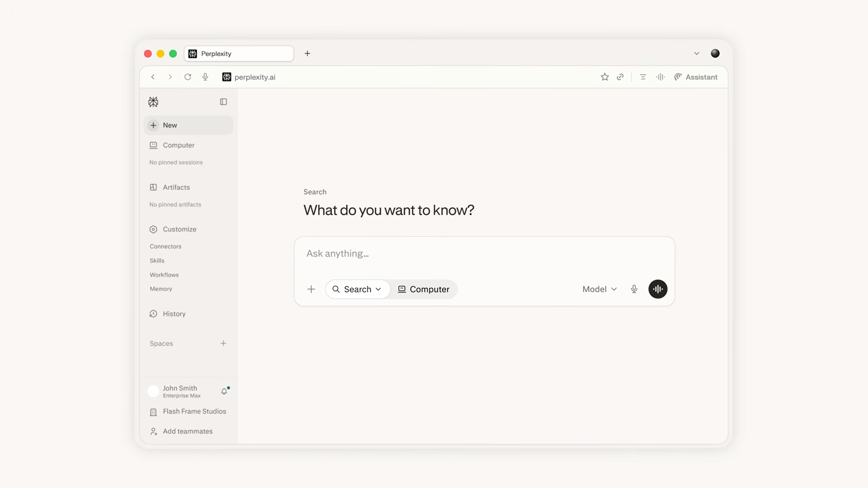
Task: Open the Model dropdown
Action: (x=599, y=289)
